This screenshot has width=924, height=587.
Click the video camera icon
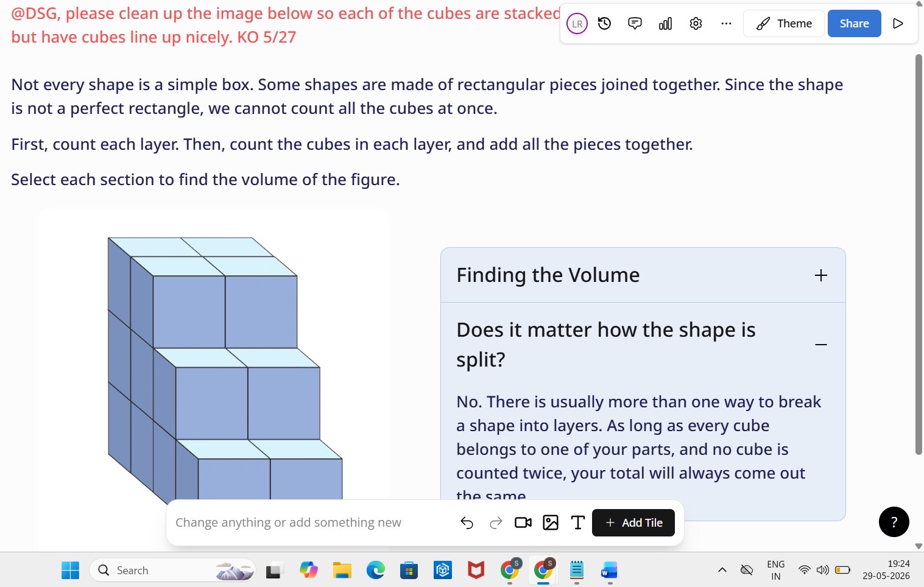523,522
